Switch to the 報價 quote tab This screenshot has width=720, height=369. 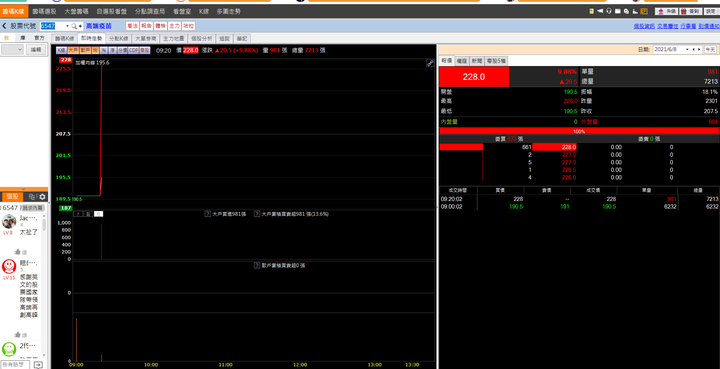(447, 60)
